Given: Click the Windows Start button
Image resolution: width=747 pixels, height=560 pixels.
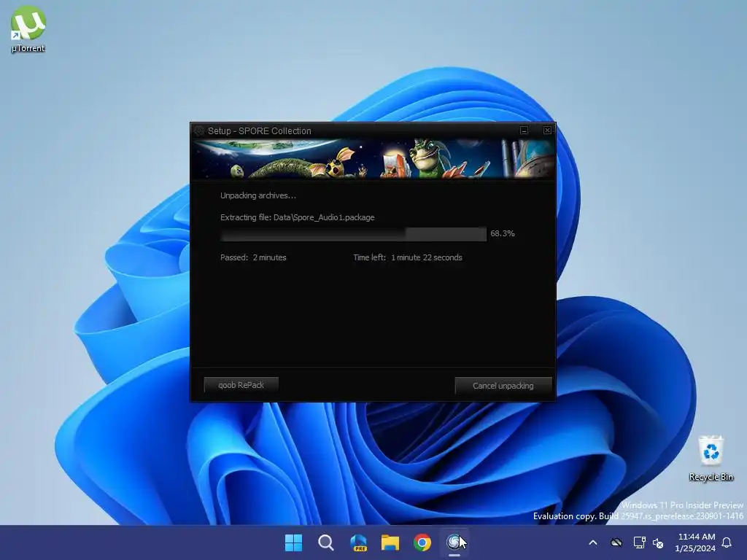Looking at the screenshot, I should point(293,542).
